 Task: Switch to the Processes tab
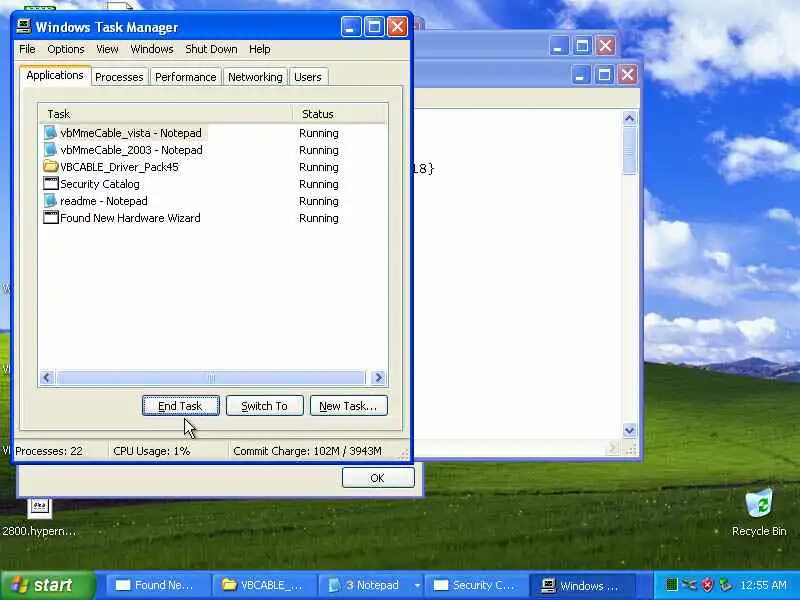tap(119, 77)
